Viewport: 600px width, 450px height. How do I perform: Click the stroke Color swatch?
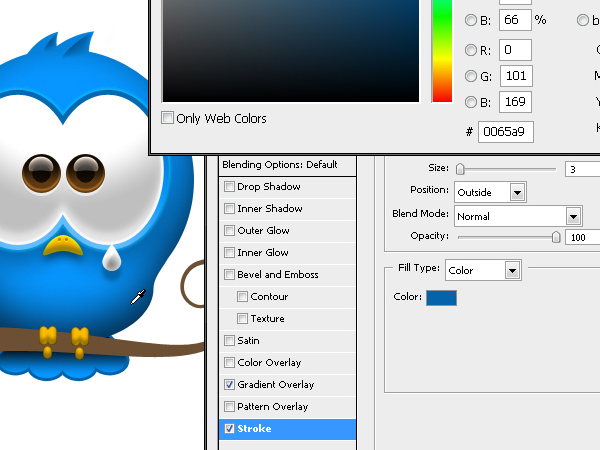tap(441, 298)
